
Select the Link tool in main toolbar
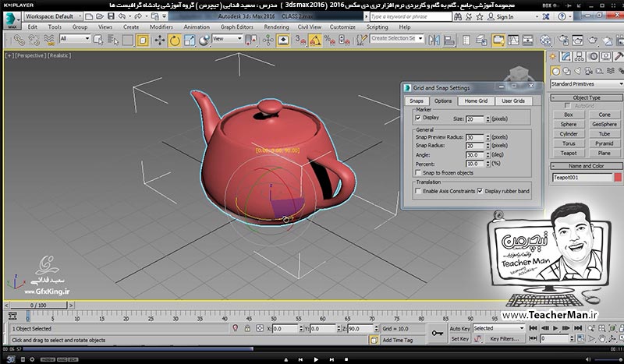[18, 40]
